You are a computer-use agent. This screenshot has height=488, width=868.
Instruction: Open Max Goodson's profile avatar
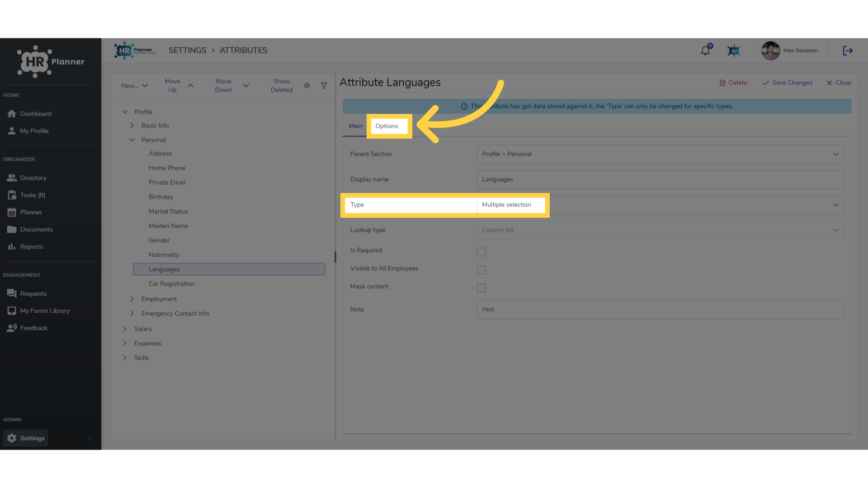[770, 51]
